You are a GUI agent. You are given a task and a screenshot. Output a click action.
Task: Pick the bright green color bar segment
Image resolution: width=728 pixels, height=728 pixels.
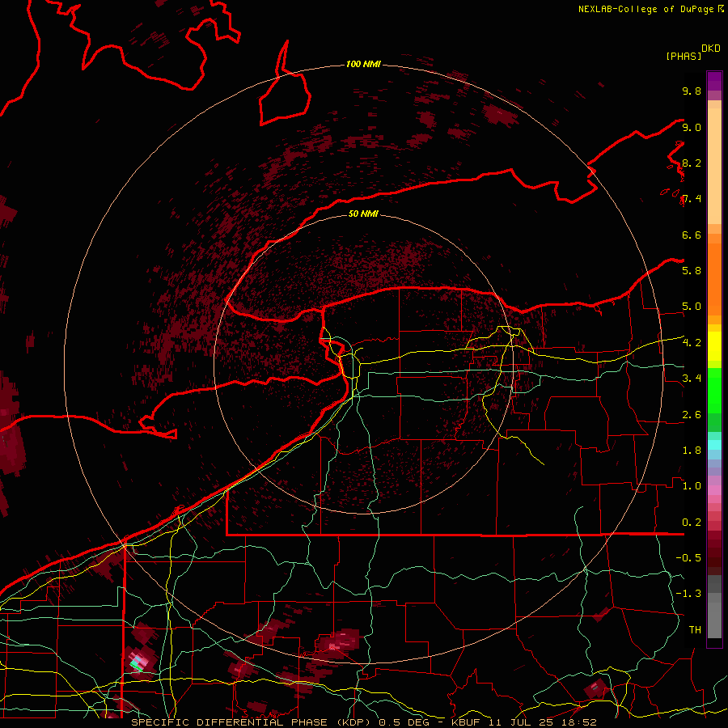point(714,389)
